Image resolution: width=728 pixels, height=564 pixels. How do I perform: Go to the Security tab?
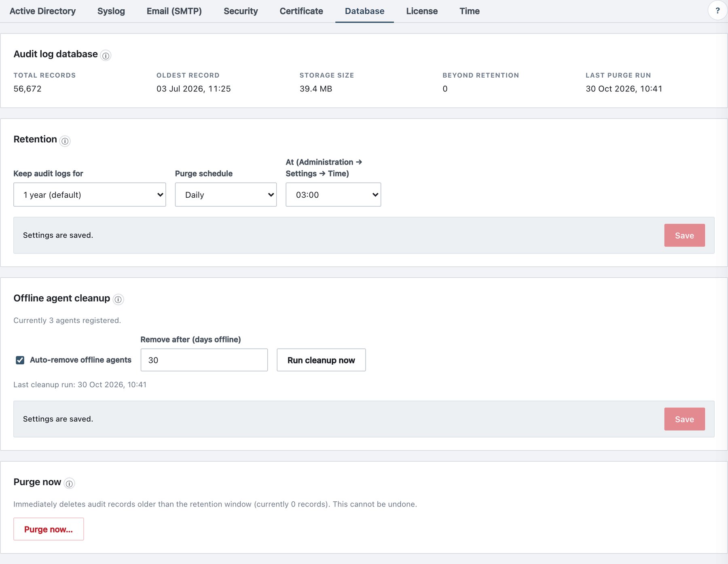(x=241, y=11)
